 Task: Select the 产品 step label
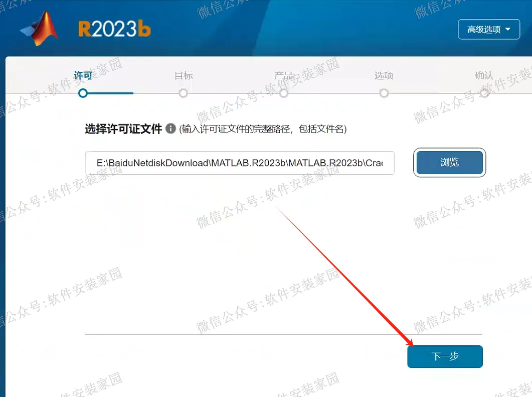(284, 75)
